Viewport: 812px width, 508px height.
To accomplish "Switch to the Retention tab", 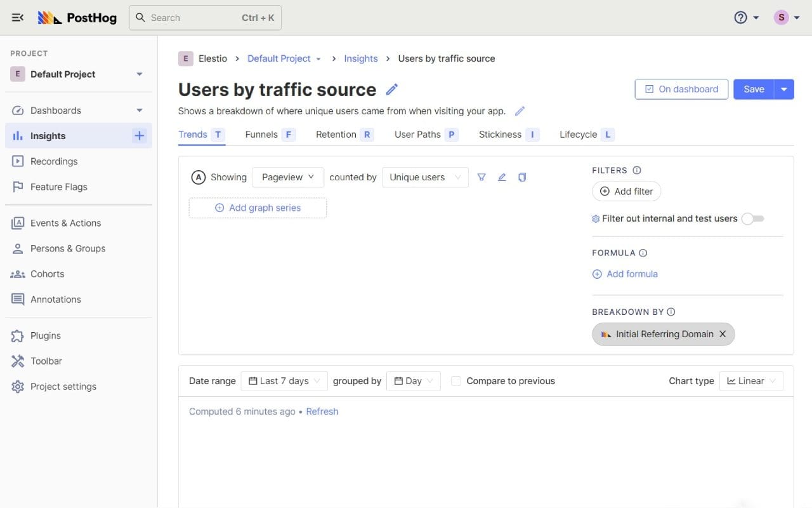I will point(335,134).
